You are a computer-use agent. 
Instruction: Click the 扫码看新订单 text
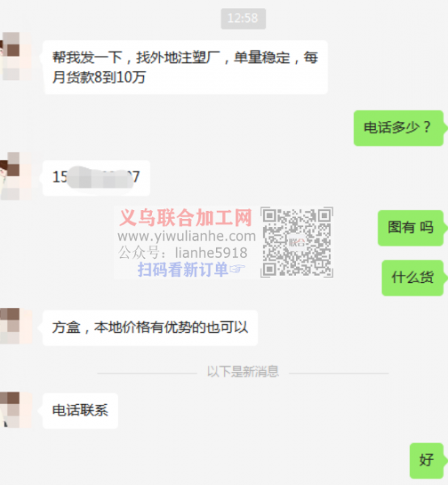point(183,269)
